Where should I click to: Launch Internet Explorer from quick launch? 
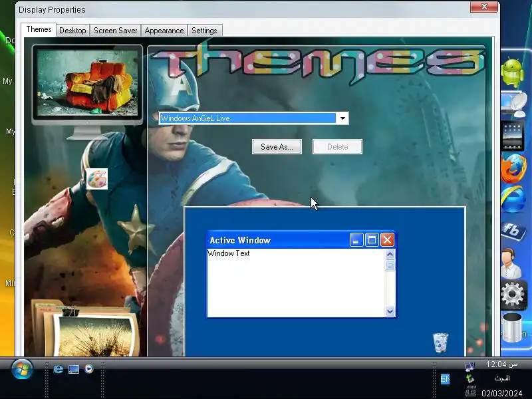pos(59,369)
